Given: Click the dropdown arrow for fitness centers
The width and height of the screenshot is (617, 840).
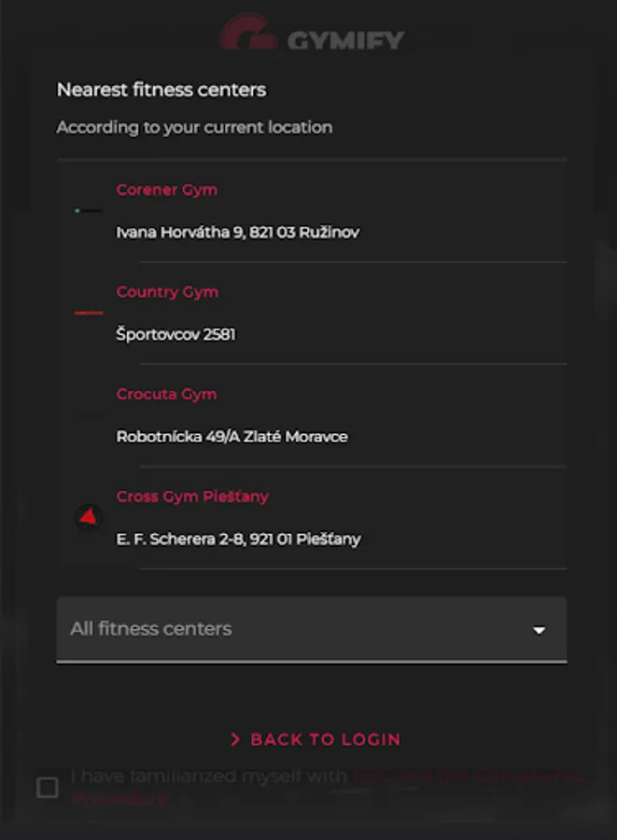Looking at the screenshot, I should (539, 630).
